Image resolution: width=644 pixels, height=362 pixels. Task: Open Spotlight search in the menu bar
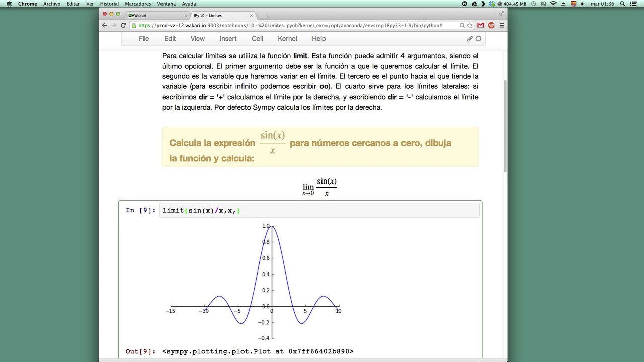tap(623, 4)
